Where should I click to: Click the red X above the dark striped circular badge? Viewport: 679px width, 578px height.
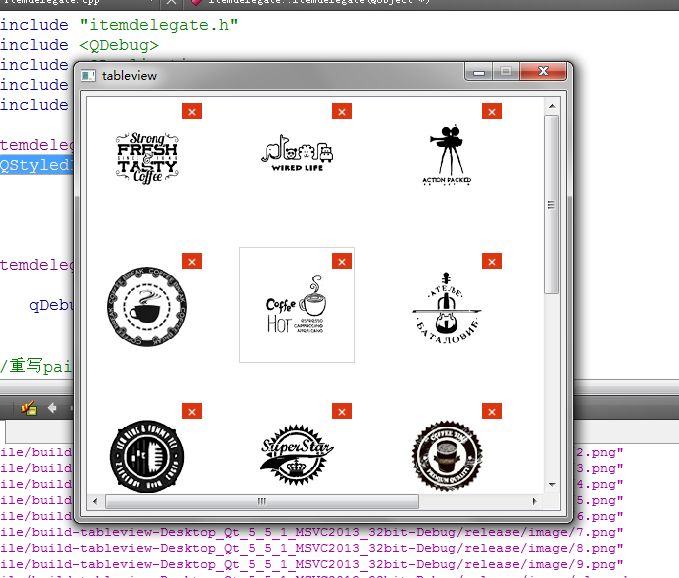(192, 411)
